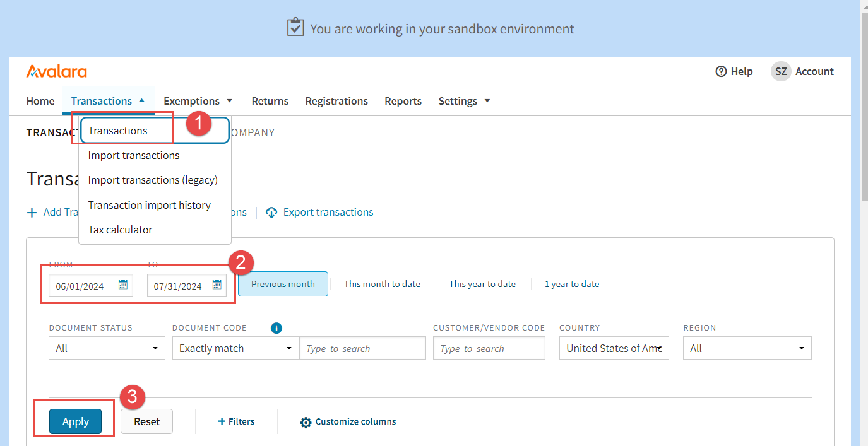
Task: Click the Document Code info icon
Action: [276, 328]
